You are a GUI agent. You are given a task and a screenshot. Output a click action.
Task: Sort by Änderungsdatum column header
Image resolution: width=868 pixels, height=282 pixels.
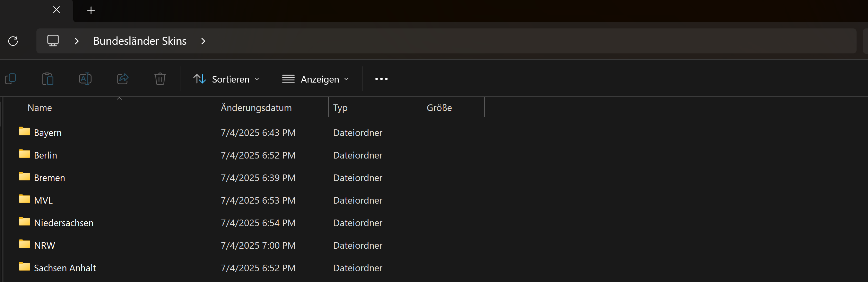256,108
